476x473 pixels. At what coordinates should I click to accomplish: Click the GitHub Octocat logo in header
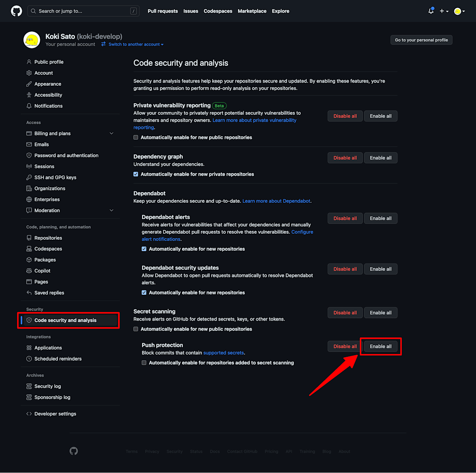[16, 11]
